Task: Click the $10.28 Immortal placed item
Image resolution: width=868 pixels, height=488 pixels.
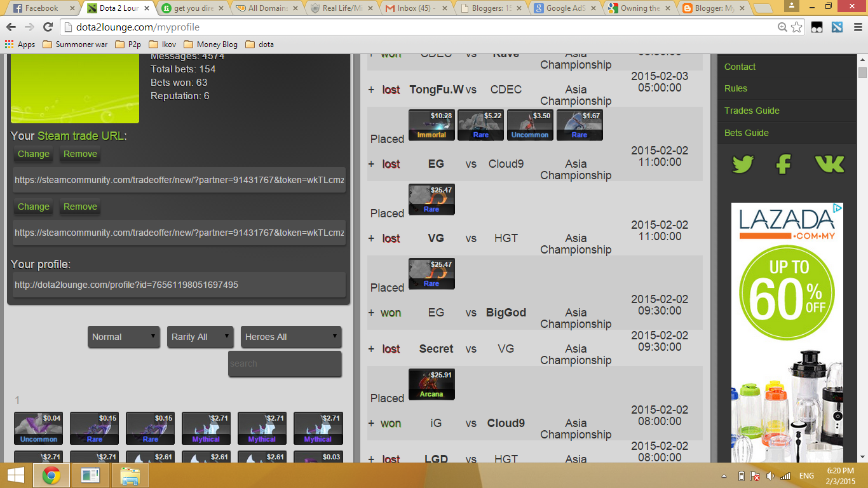Action: point(432,125)
